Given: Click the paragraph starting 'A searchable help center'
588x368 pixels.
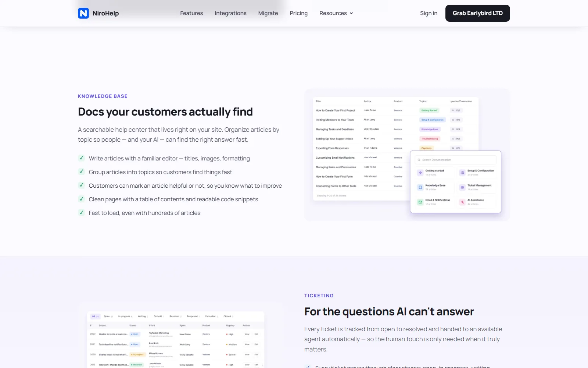Looking at the screenshot, I should (179, 135).
